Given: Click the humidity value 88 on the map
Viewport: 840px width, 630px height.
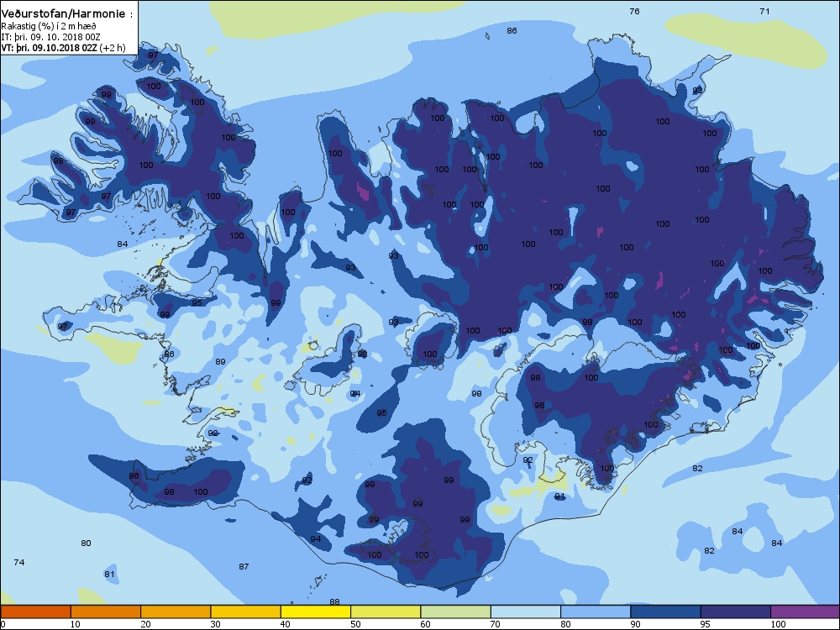Looking at the screenshot, I should tap(334, 601).
